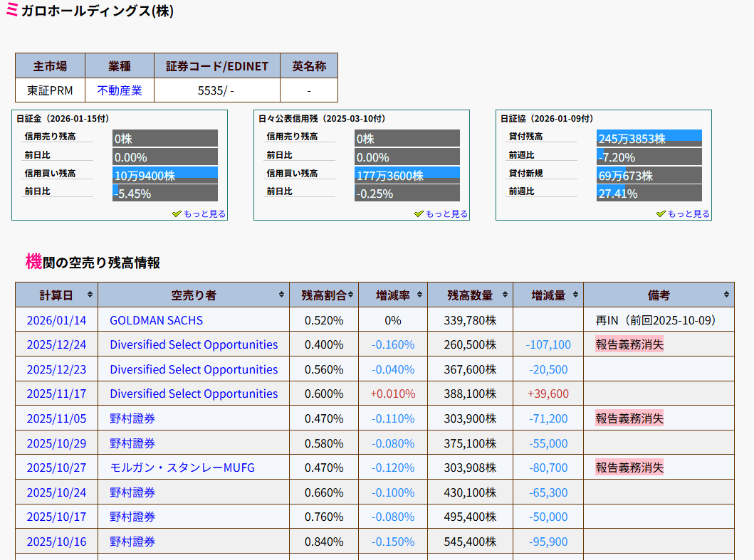Image resolution: width=754 pixels, height=560 pixels.
Task: Click the 信用買い残高 10万9400株 bar
Action: 165,175
